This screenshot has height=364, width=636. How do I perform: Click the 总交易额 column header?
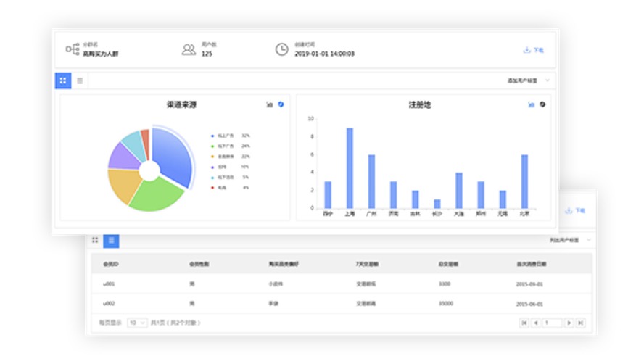[448, 264]
